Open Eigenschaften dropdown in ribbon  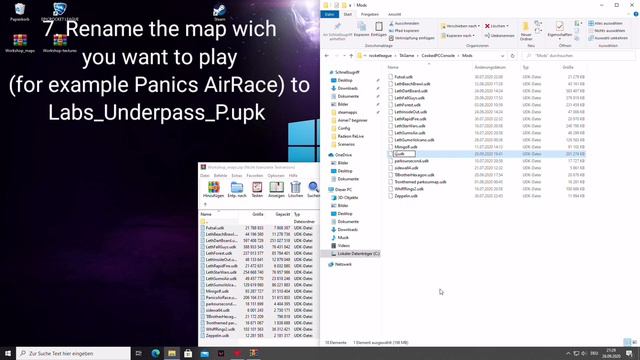click(x=560, y=40)
